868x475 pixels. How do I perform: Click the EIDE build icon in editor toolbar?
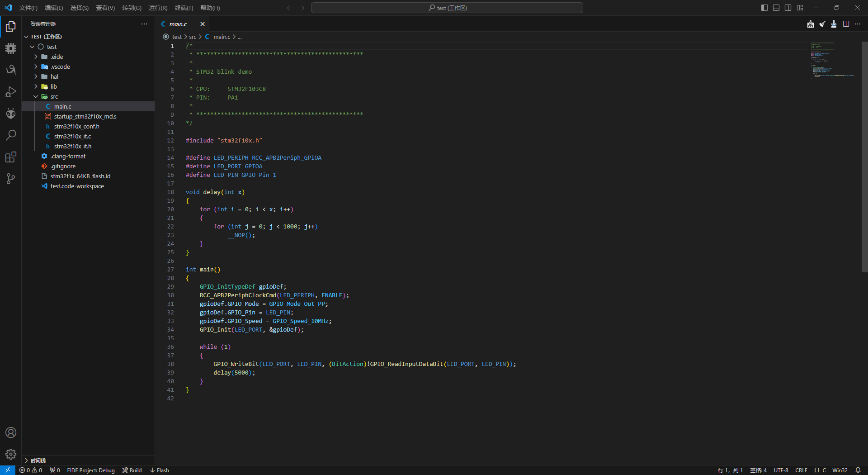[x=811, y=24]
